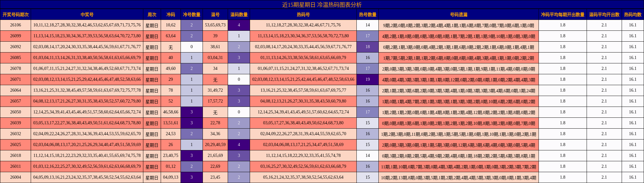
Task: Select warm number cell 20,29,40,59
Action: 215,145
